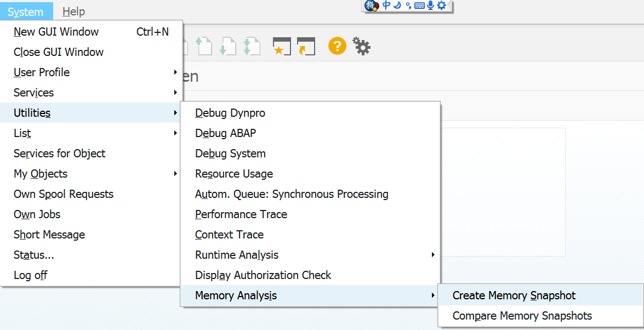Select Performance Trace

(311, 214)
